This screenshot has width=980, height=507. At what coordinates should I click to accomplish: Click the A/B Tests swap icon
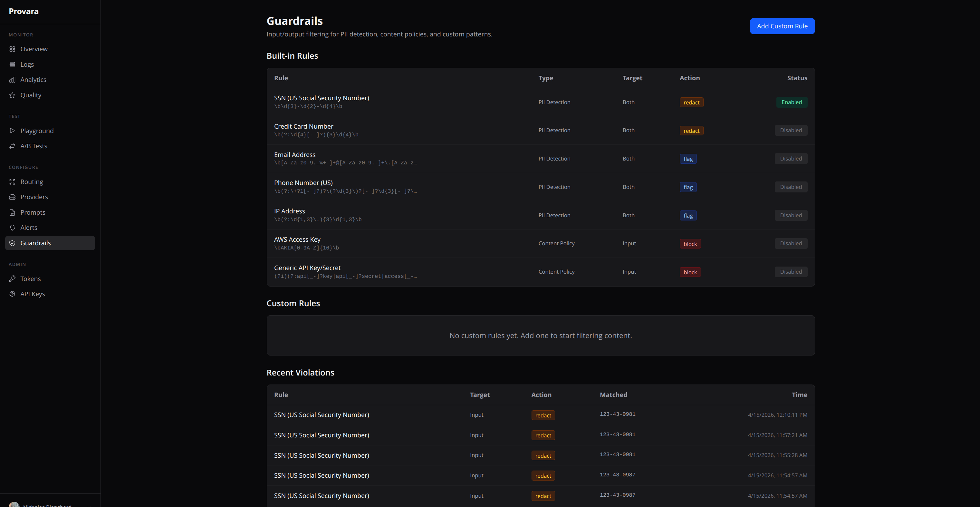pyautogui.click(x=12, y=146)
